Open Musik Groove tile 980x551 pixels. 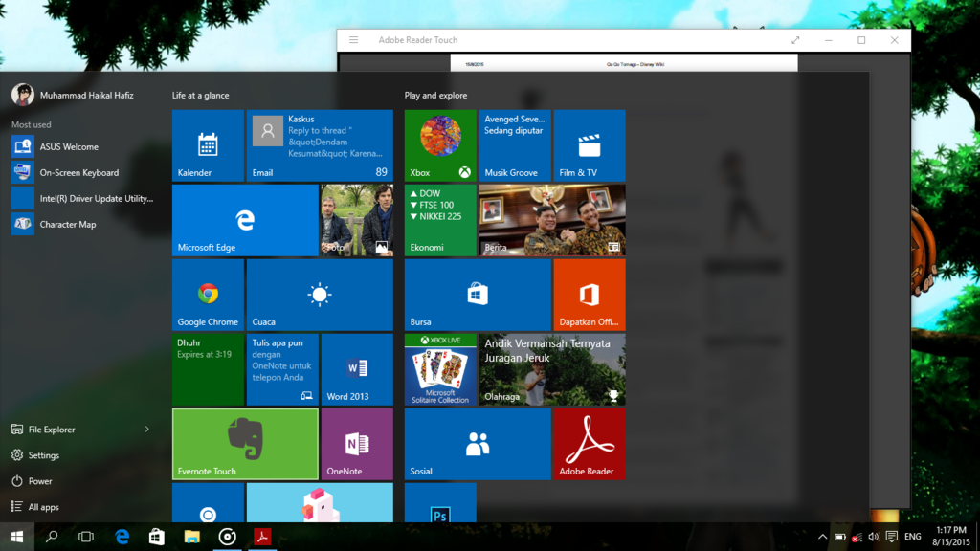coord(514,145)
